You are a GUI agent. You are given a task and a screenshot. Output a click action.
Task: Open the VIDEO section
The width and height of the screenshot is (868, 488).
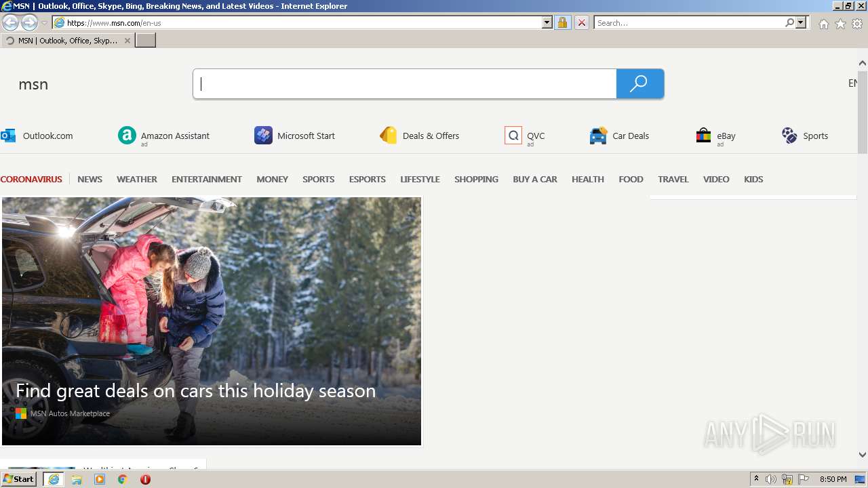click(716, 179)
